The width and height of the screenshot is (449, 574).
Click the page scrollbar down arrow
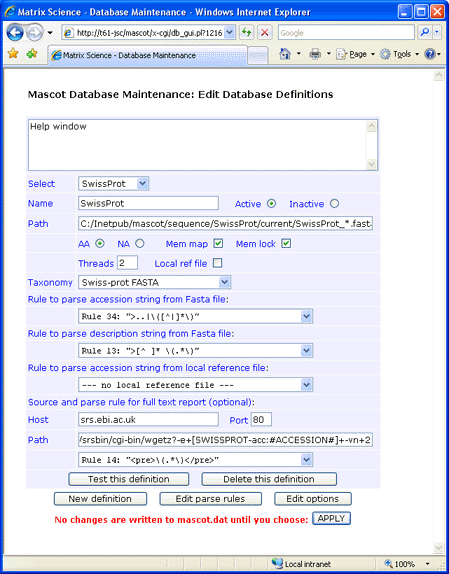tap(438, 547)
